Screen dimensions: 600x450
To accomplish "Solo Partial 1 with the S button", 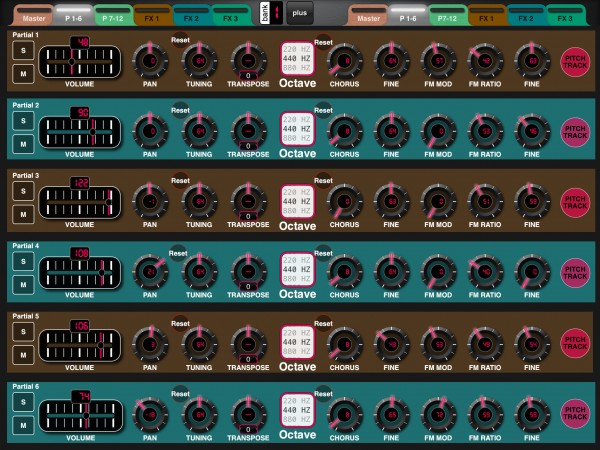I will [23, 51].
